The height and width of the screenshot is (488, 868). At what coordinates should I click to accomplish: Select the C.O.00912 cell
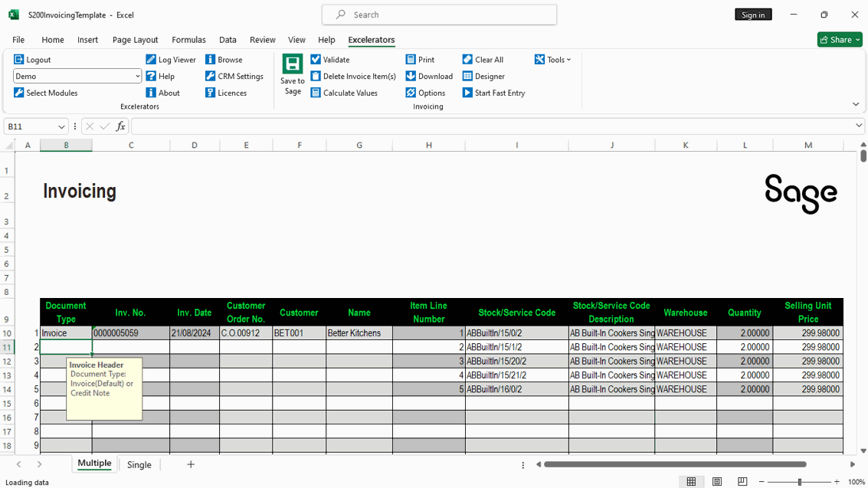pos(247,333)
